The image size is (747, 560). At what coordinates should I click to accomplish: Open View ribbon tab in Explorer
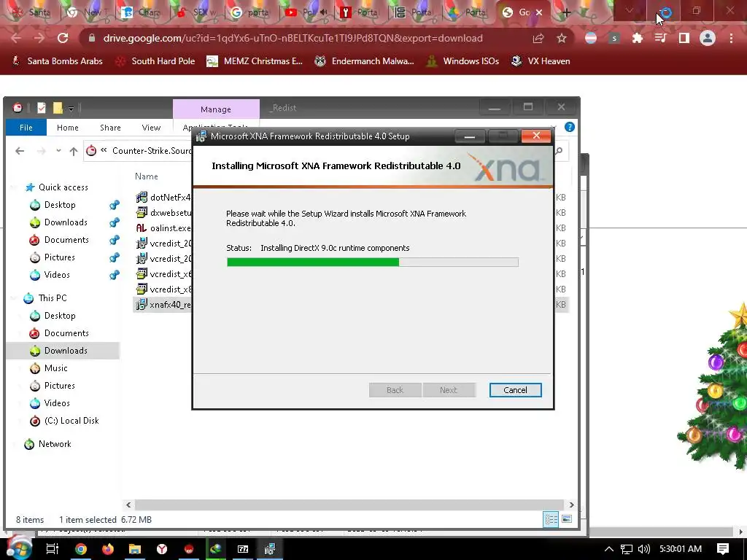click(151, 128)
